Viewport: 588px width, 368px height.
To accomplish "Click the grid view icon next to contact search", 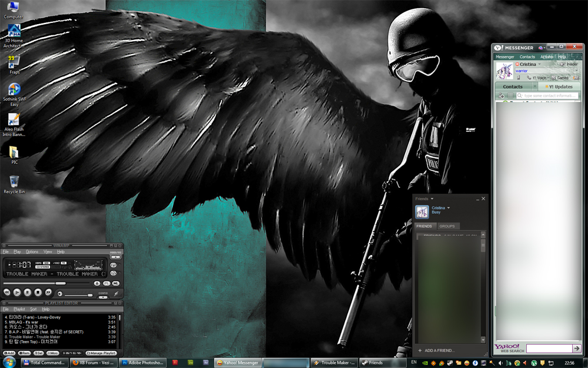I will [510, 95].
